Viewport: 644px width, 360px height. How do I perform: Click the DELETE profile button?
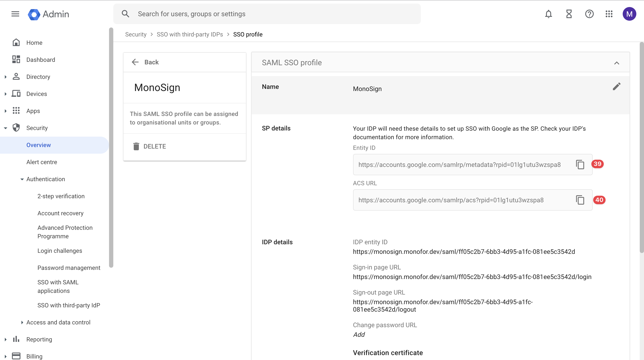149,146
